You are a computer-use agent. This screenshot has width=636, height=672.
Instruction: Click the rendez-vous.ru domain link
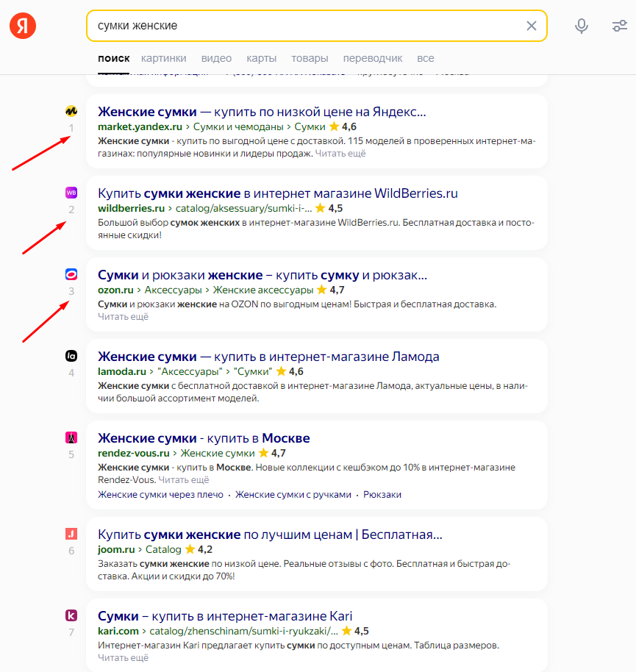[x=134, y=453]
